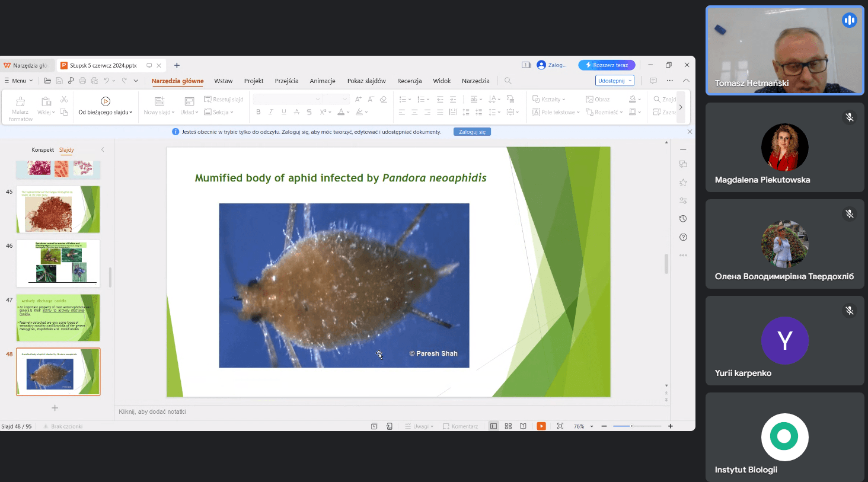Toggle normal view in status bar

point(493,426)
